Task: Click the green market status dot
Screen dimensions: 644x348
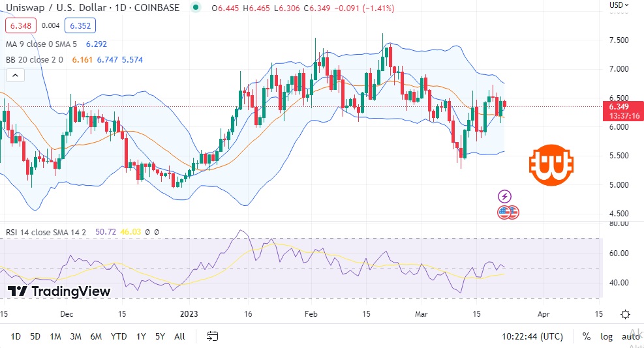Action: (x=195, y=7)
